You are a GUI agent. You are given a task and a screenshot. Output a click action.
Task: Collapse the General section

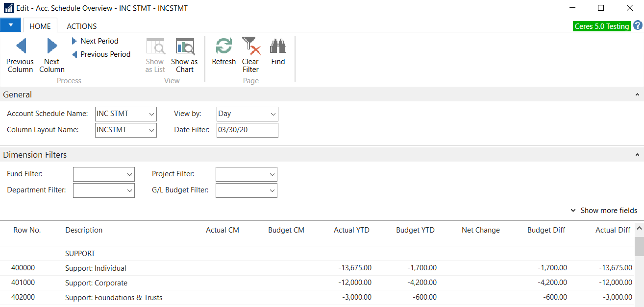638,94
